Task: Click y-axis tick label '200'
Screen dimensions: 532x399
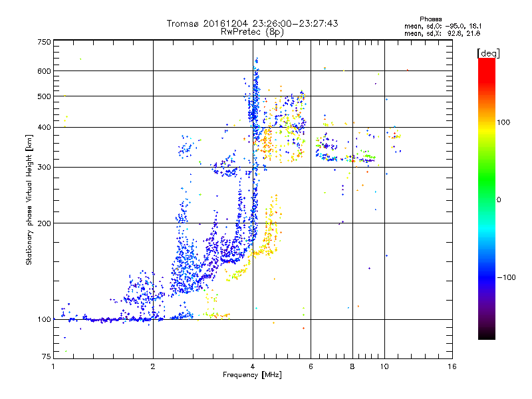Action: click(44, 223)
